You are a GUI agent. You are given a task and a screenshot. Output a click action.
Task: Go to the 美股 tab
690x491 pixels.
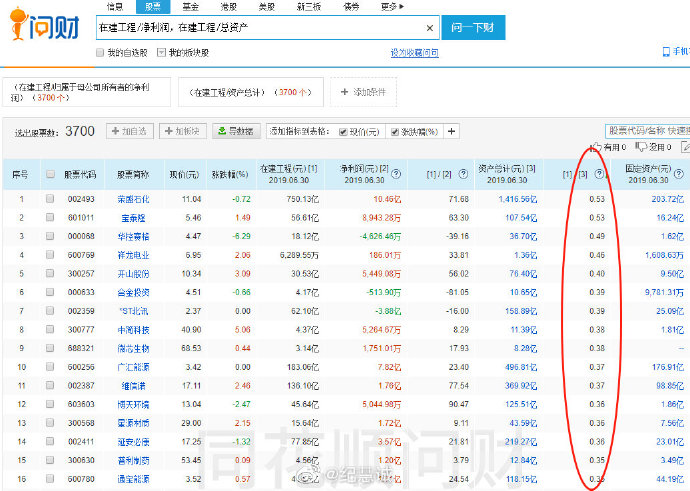click(267, 6)
